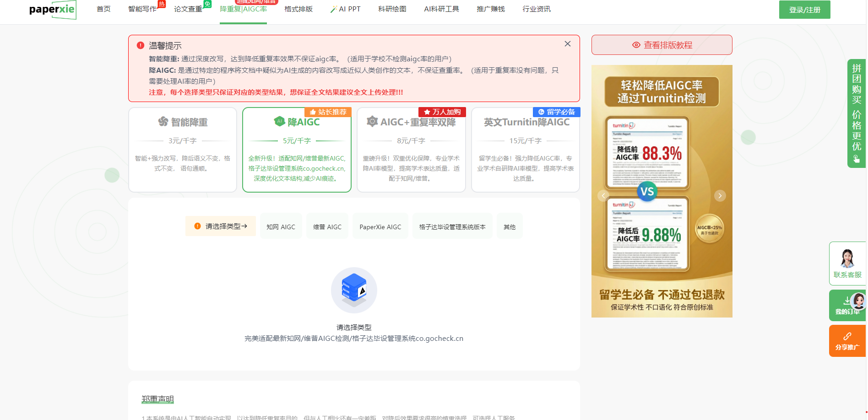Screen dimensions: 868x420
Task: Click the 15元/千字 price text
Action: tap(526, 141)
